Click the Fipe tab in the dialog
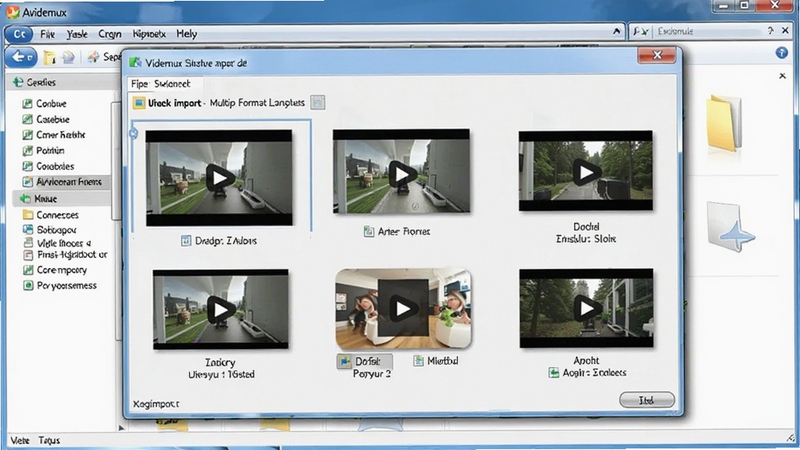800x450 pixels. (139, 84)
